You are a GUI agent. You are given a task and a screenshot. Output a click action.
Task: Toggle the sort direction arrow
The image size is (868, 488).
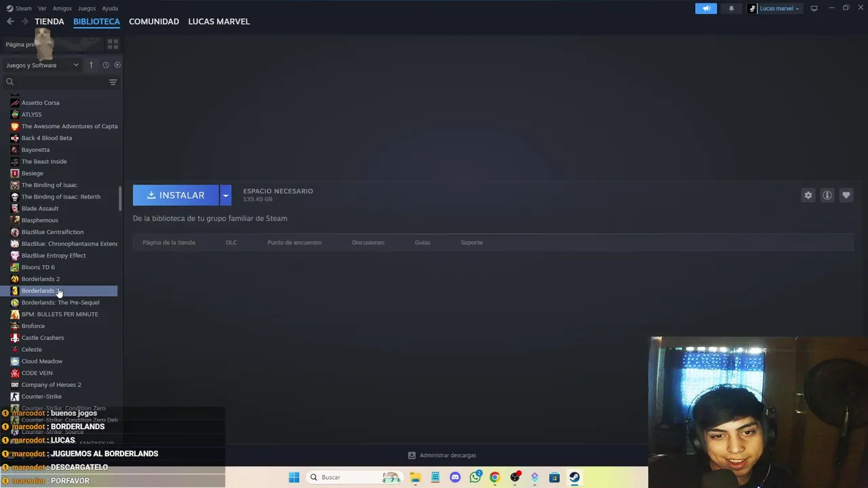[x=91, y=65]
